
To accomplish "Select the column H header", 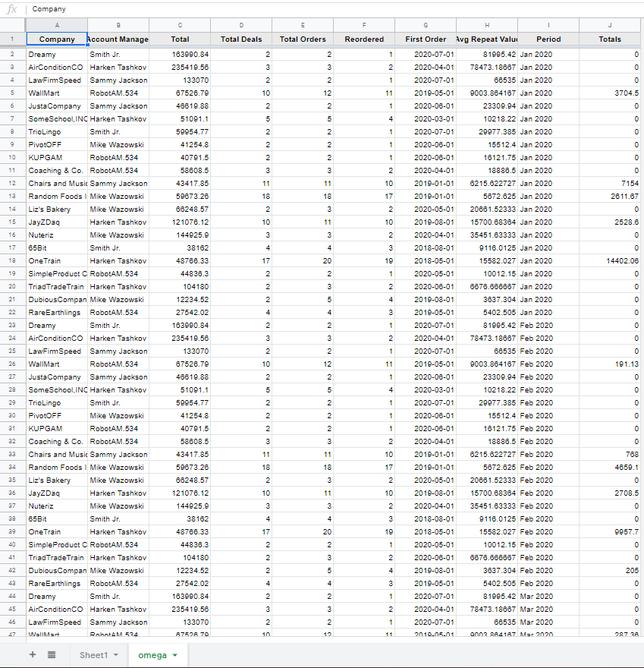I will [x=487, y=26].
